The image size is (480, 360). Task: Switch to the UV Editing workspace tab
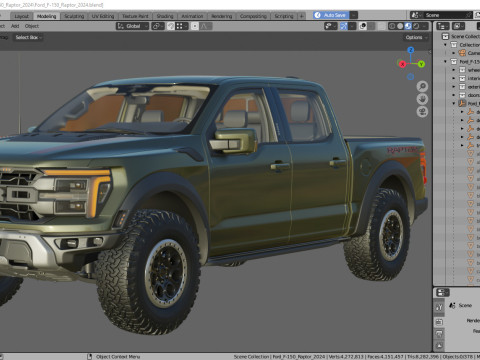tap(103, 16)
